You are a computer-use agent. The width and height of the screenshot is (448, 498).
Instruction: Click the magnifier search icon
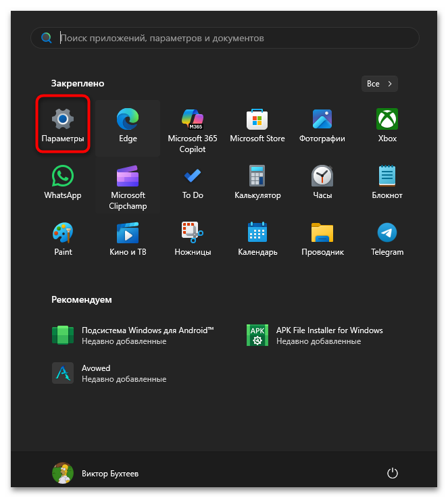coord(47,38)
